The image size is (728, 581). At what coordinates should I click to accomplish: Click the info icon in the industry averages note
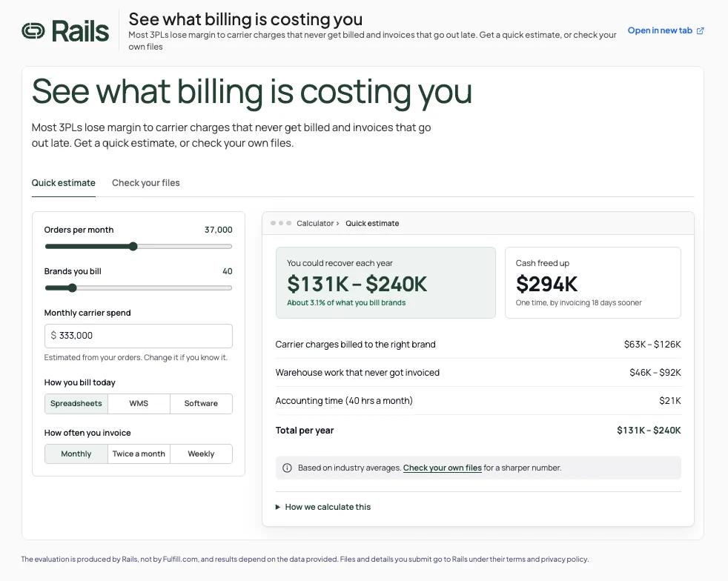click(288, 468)
